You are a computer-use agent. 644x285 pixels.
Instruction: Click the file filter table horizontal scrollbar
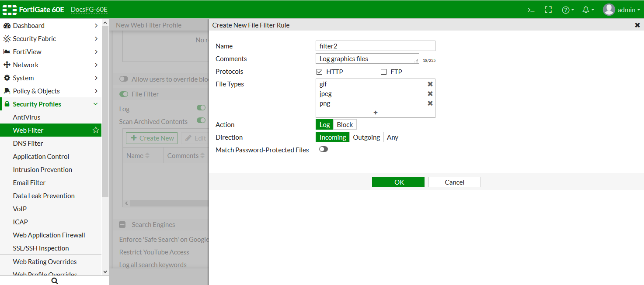pos(168,203)
